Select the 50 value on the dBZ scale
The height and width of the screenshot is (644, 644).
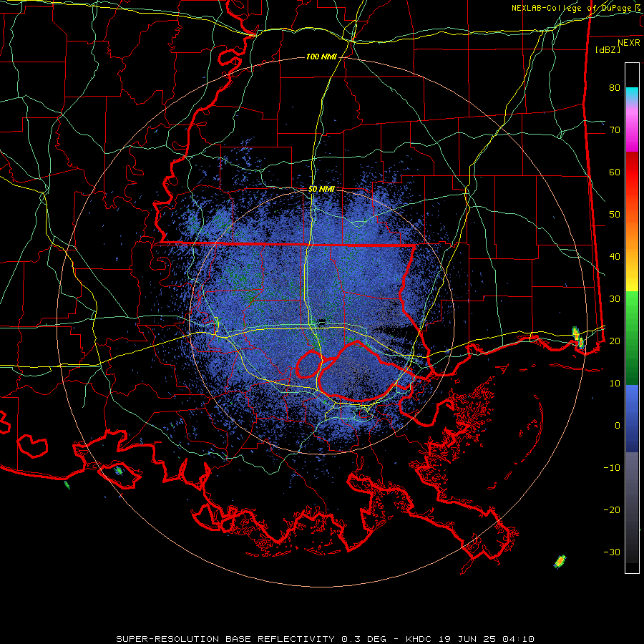click(x=615, y=215)
